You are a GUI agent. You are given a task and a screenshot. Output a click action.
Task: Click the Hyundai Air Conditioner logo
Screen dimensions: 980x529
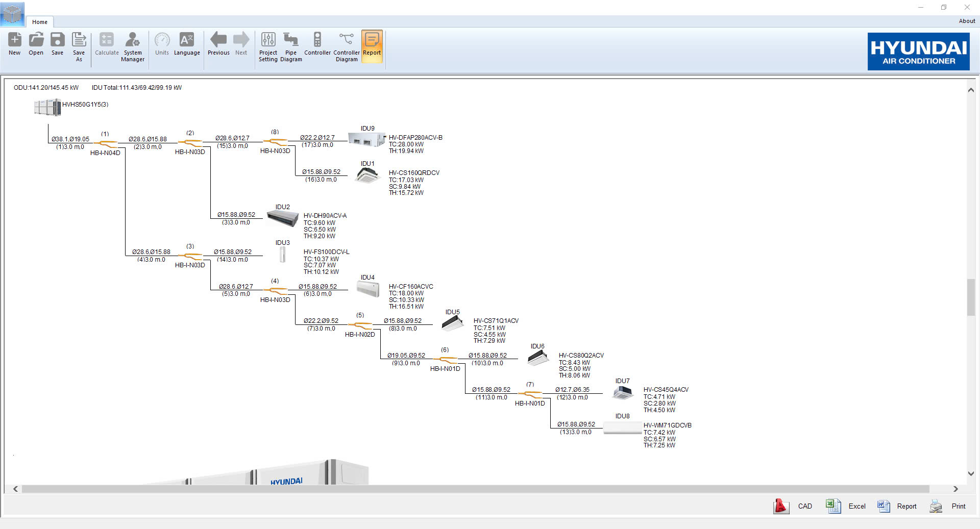click(x=918, y=52)
